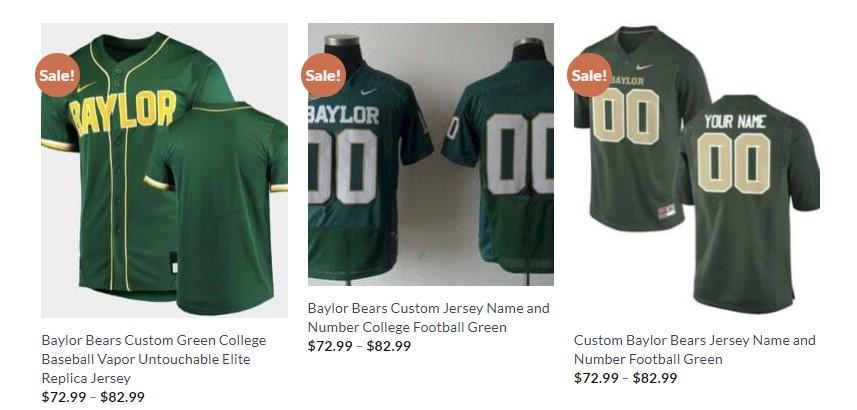Click the Sale badge on the middle football jersey
Screen dimensions: 857x410
[x=324, y=75]
